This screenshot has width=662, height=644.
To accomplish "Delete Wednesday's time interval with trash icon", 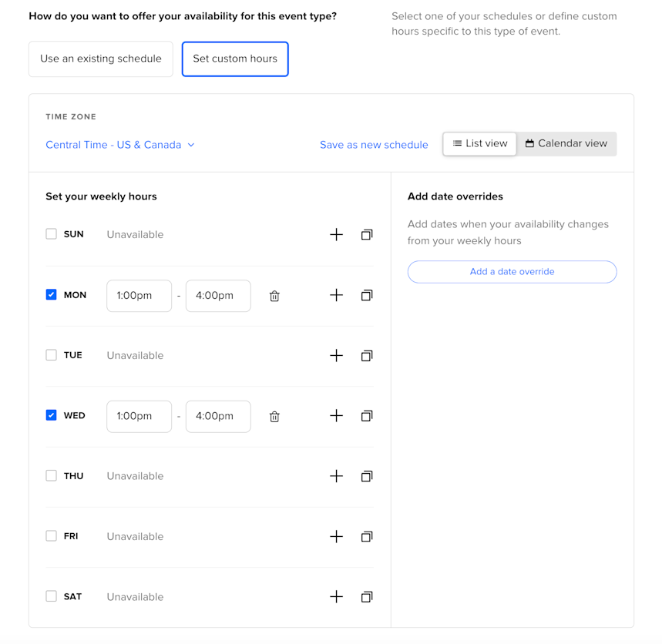I will tap(274, 417).
